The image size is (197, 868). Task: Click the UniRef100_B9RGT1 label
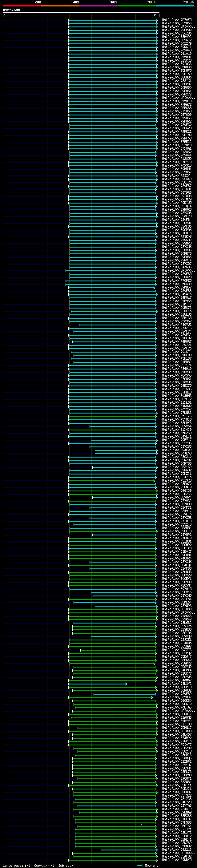click(177, 47)
